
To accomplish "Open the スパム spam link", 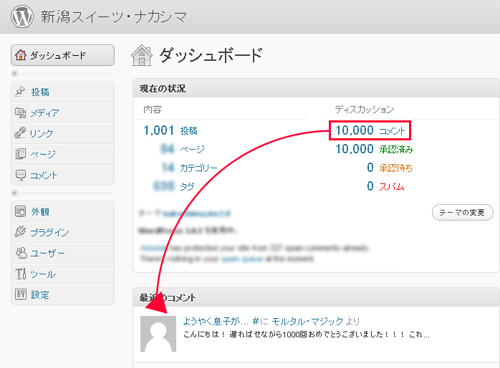I will pyautogui.click(x=392, y=187).
